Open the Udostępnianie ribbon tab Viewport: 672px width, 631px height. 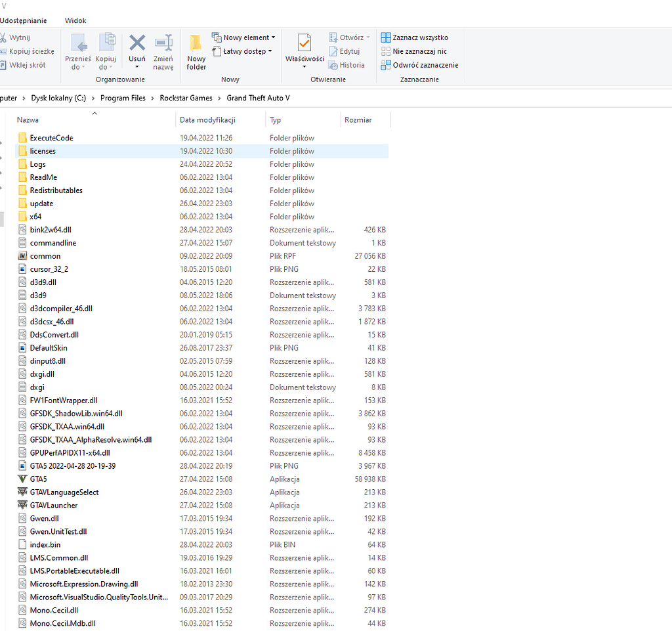coord(26,20)
